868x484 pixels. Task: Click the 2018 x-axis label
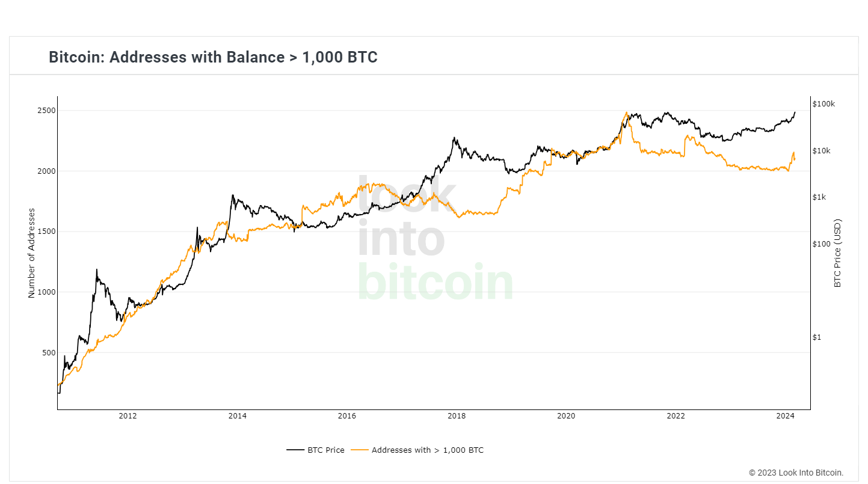tap(457, 416)
